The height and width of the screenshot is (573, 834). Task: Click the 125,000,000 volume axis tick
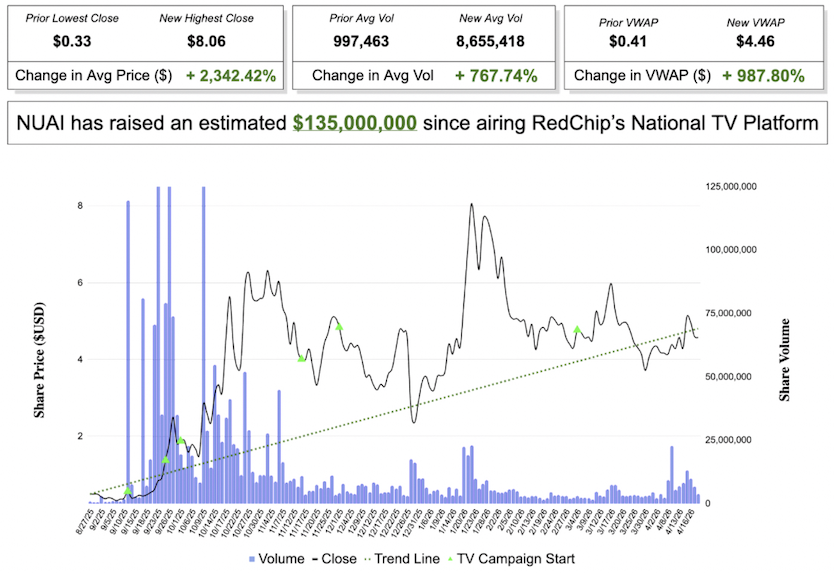tap(731, 187)
